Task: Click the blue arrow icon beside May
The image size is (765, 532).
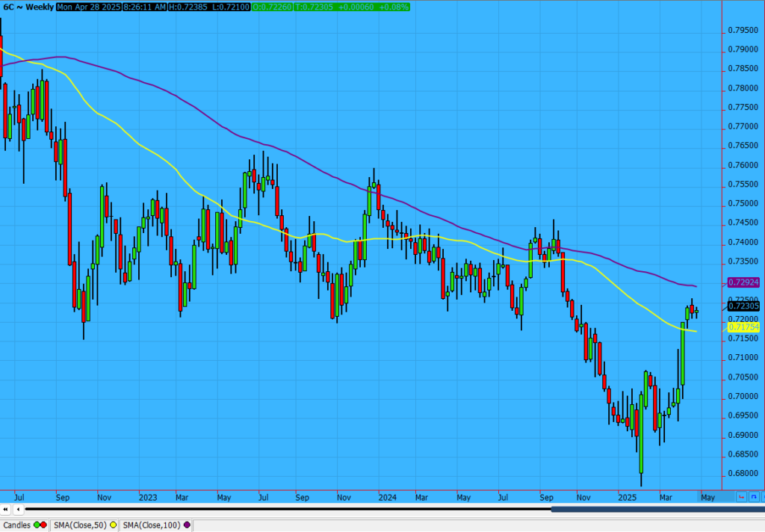Action: [753, 496]
